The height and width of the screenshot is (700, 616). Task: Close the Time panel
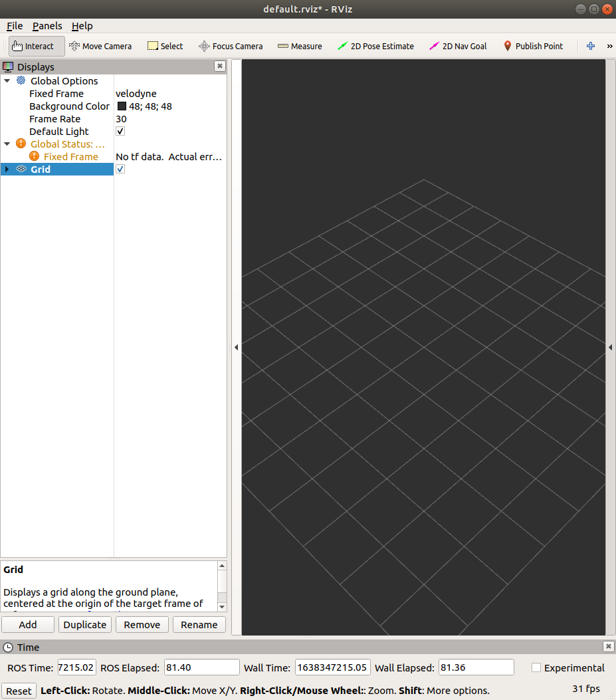(x=609, y=646)
